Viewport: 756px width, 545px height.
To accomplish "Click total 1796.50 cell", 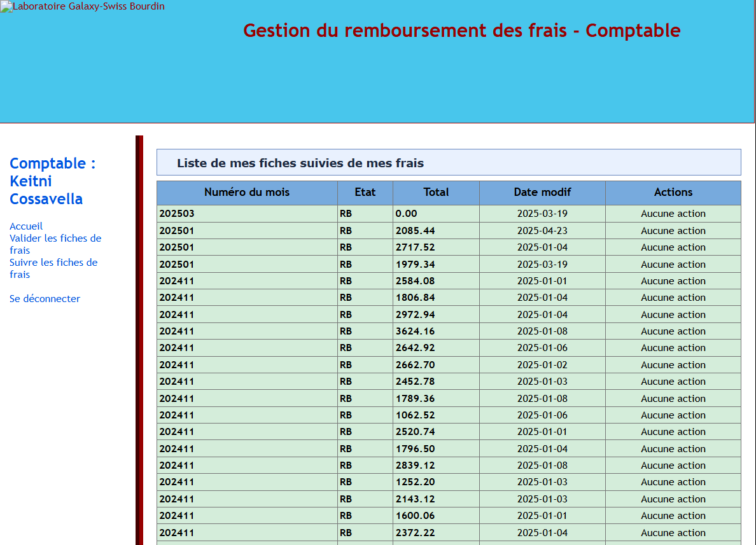I will click(x=437, y=448).
